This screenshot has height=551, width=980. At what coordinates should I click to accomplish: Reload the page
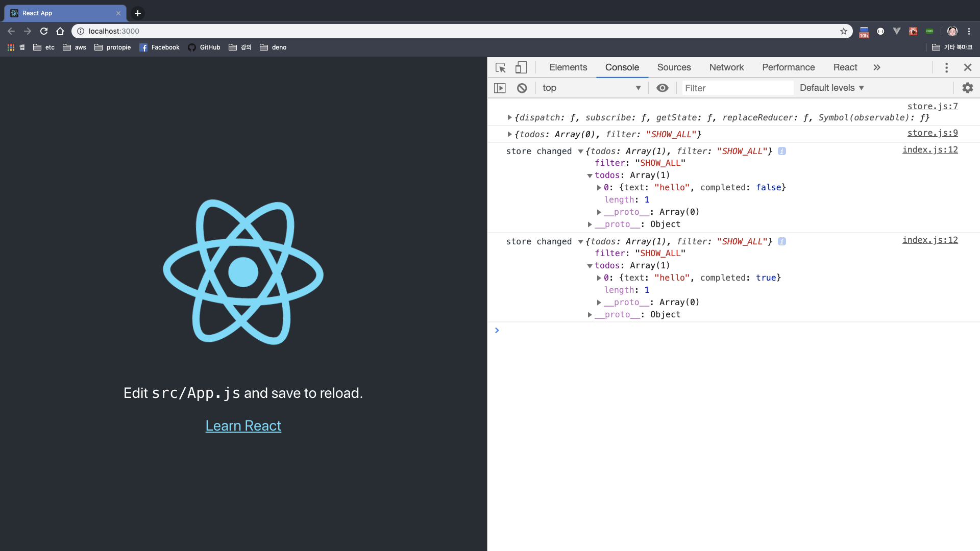(x=44, y=31)
